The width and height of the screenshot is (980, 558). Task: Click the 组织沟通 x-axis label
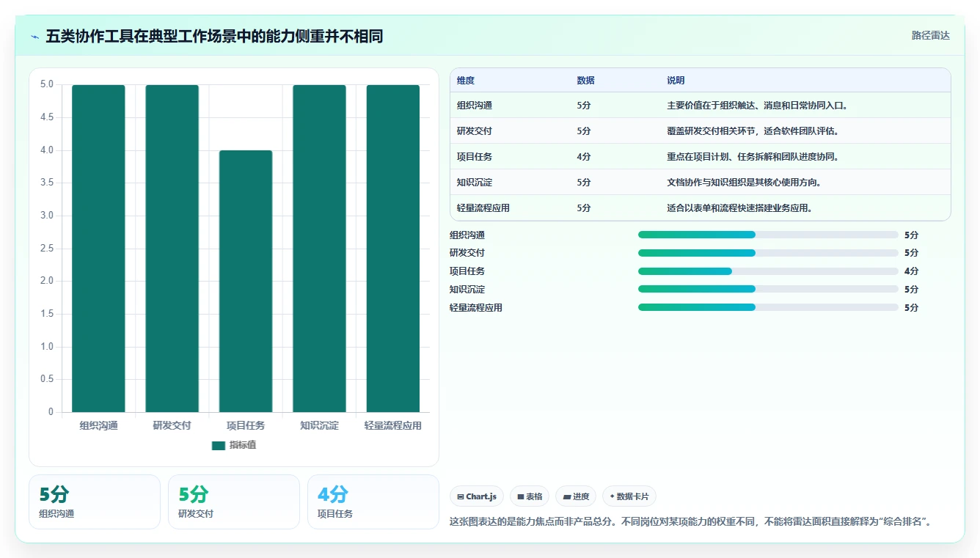pos(98,426)
